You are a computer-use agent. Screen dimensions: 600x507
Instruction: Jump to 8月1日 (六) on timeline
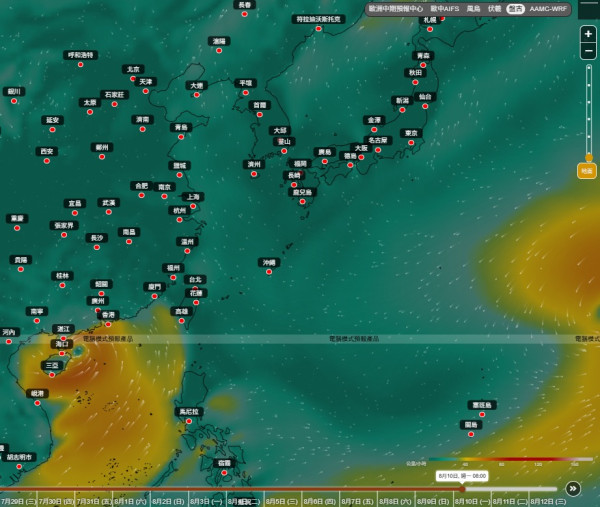pos(130,501)
